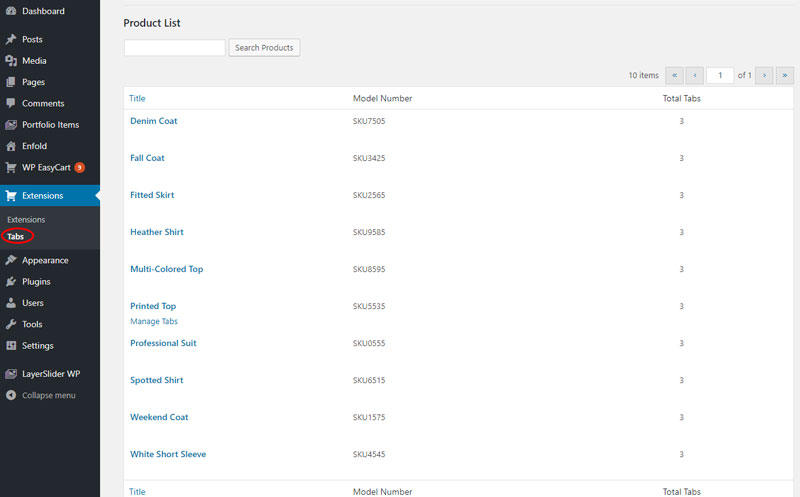Open the Multi-Colored Top product
This screenshot has height=497, width=800.
pyautogui.click(x=166, y=269)
